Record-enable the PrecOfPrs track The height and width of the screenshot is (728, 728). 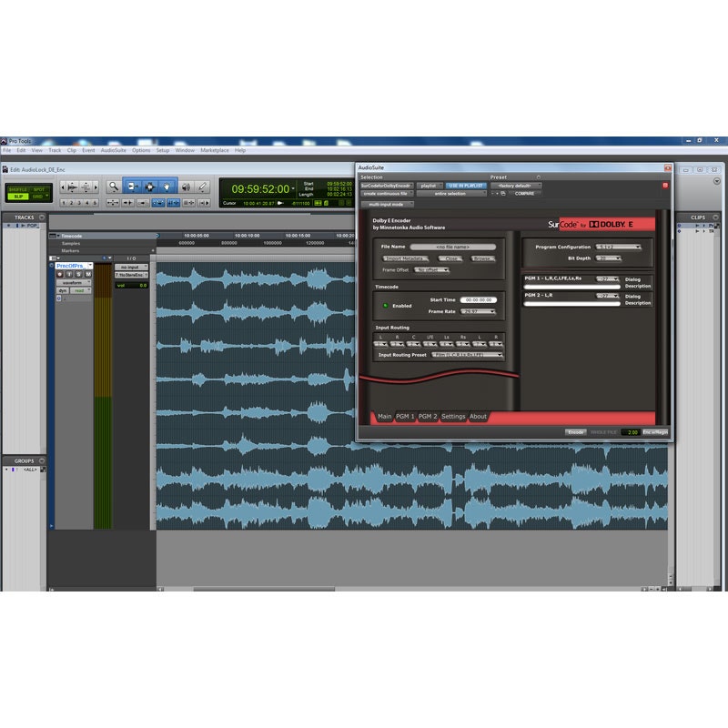[60, 275]
